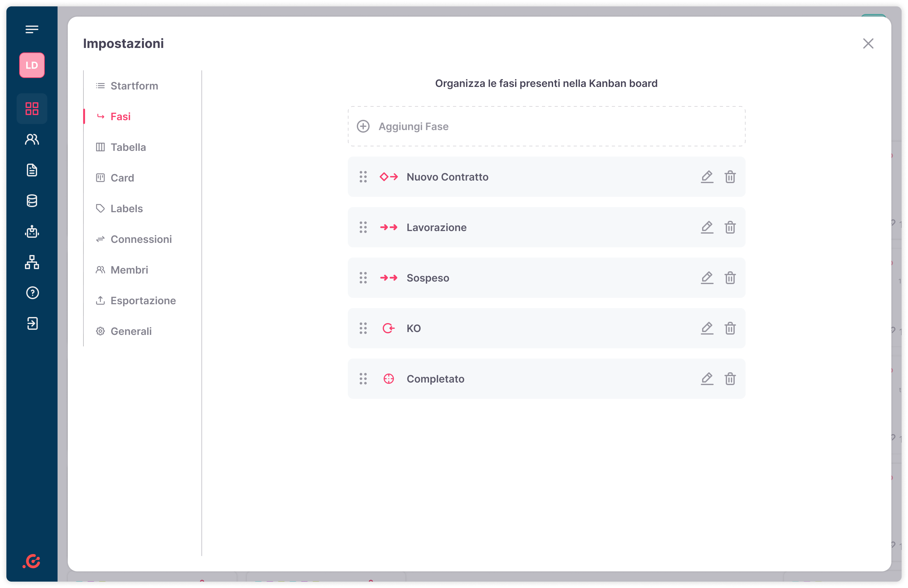Screen dimensions: 908x588
Task: Click the edit pencil for Nuovo Contratto
Action: [x=707, y=177]
